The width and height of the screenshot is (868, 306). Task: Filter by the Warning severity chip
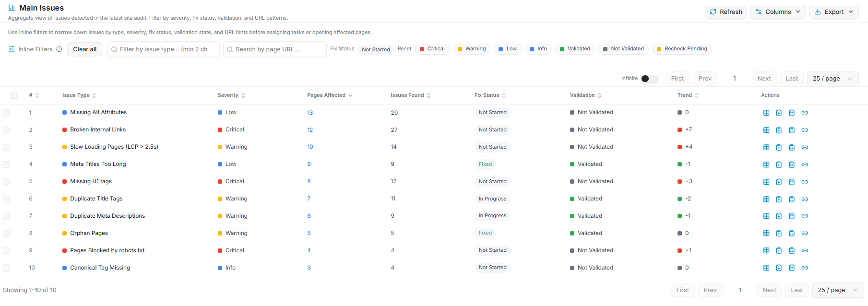[x=472, y=49]
